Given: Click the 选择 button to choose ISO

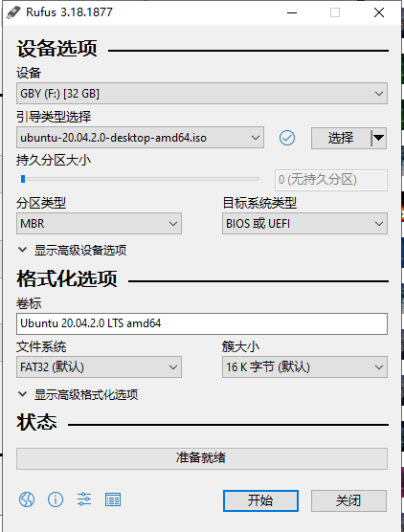Looking at the screenshot, I should click(x=341, y=138).
